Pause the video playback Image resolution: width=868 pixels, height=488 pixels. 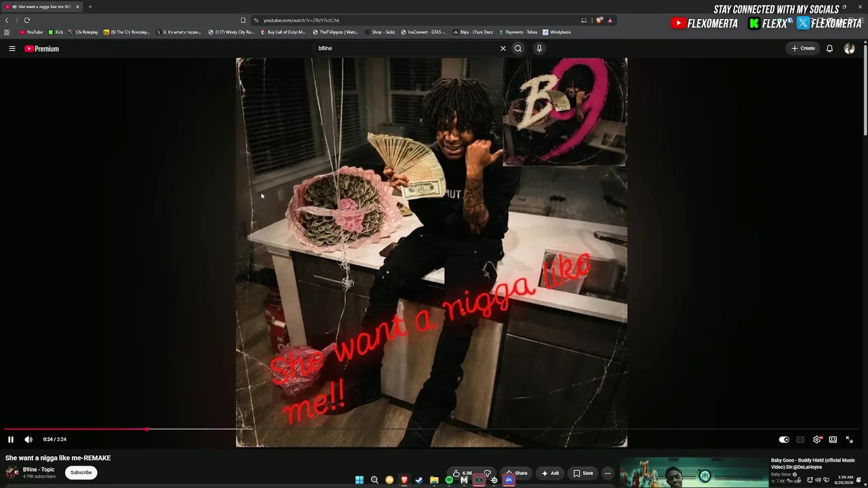[11, 440]
